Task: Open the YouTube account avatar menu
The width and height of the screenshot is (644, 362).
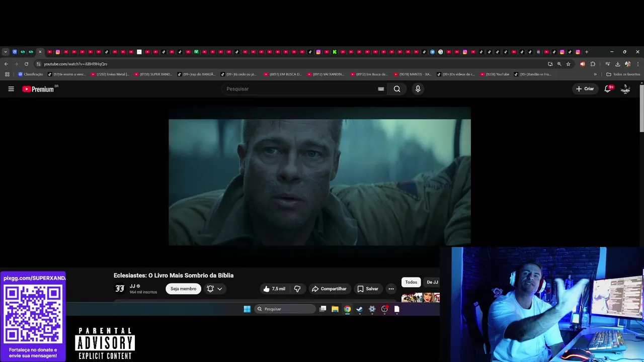Action: tap(625, 89)
